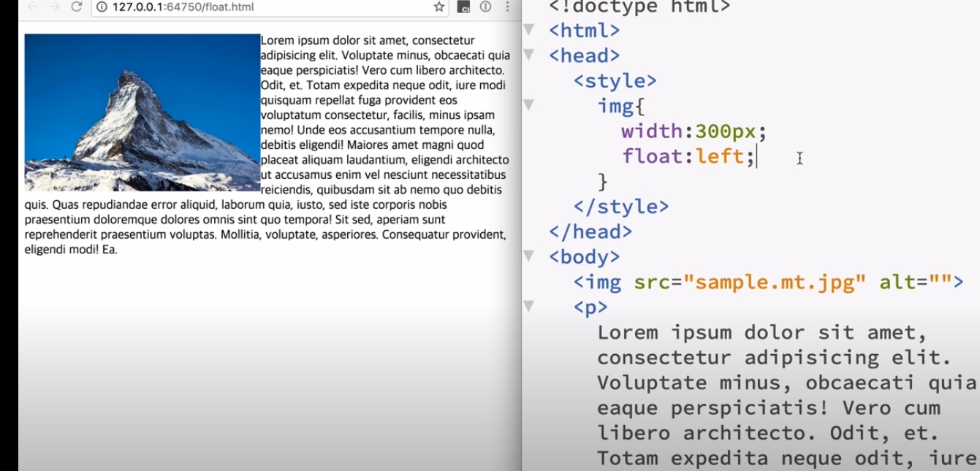Click "eligendi modi! Ea." at paragraph end
Viewport: 980px width, 471px height.
tap(71, 249)
